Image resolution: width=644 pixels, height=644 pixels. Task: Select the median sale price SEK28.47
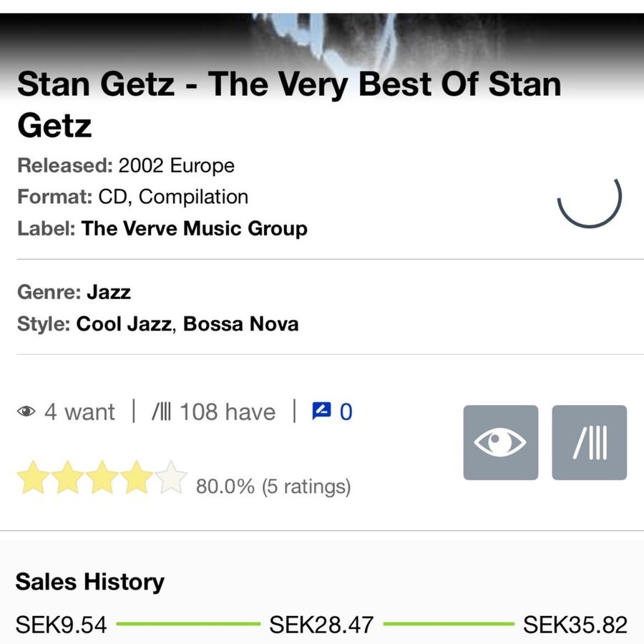[321, 625]
